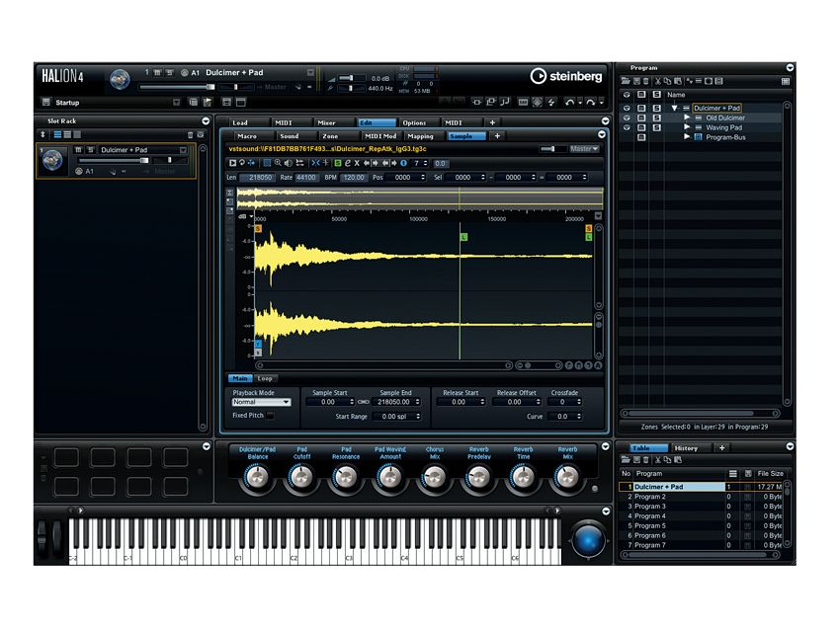Click the speaker audition icon in sample toolbar
The width and height of the screenshot is (840, 630).
click(x=289, y=163)
